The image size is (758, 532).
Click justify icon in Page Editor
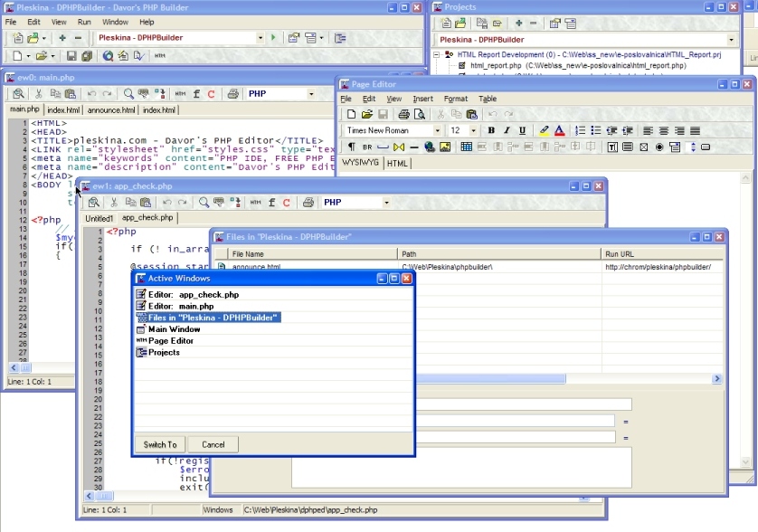point(696,130)
